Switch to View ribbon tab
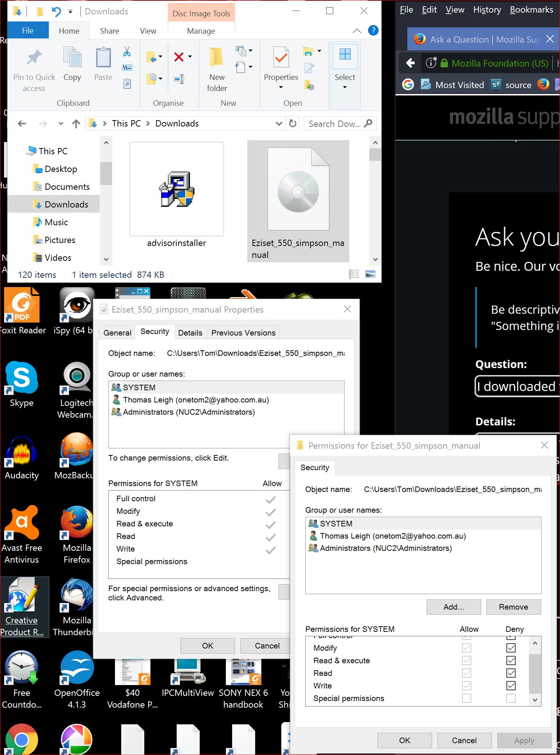This screenshot has width=560, height=755. click(x=148, y=31)
